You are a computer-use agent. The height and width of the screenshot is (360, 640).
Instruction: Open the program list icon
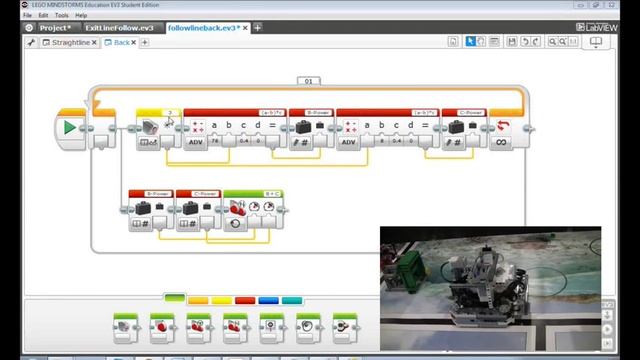coord(453,41)
